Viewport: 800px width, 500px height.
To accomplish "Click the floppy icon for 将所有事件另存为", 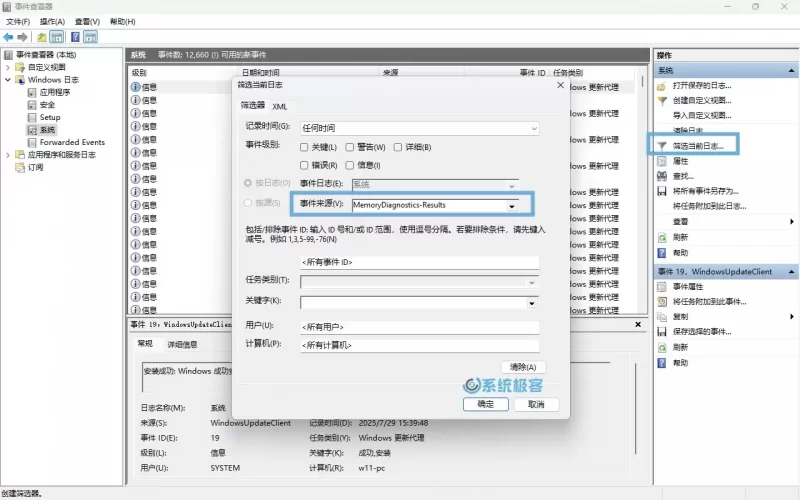I will [x=661, y=190].
